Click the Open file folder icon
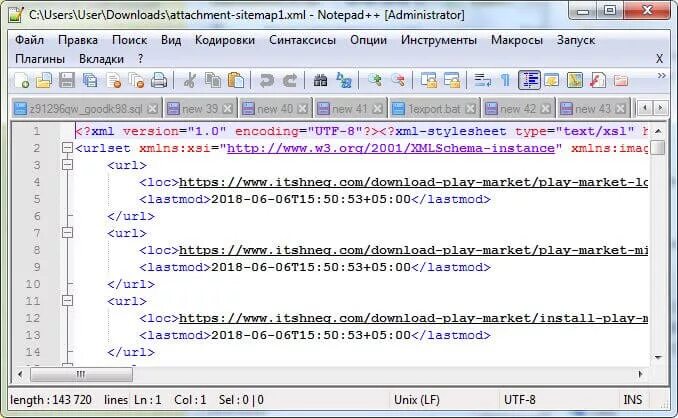Screen dimensions: 678x418 44,80
